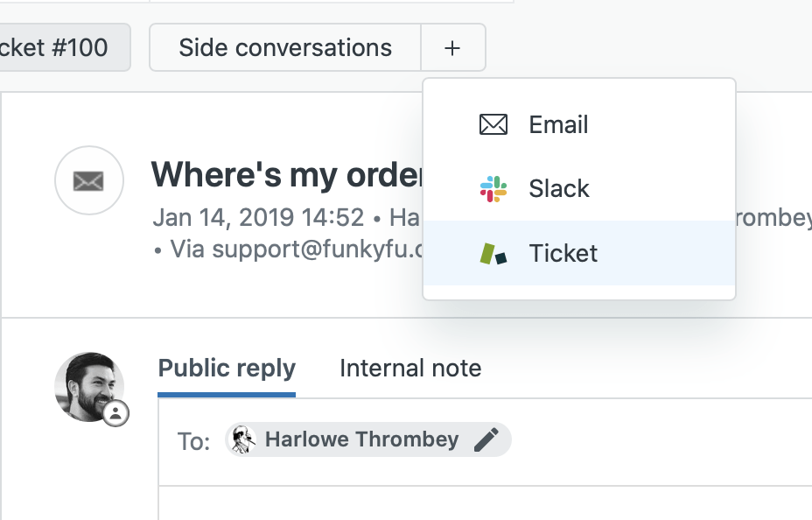Select the Public reply tab
812x520 pixels.
[227, 369]
